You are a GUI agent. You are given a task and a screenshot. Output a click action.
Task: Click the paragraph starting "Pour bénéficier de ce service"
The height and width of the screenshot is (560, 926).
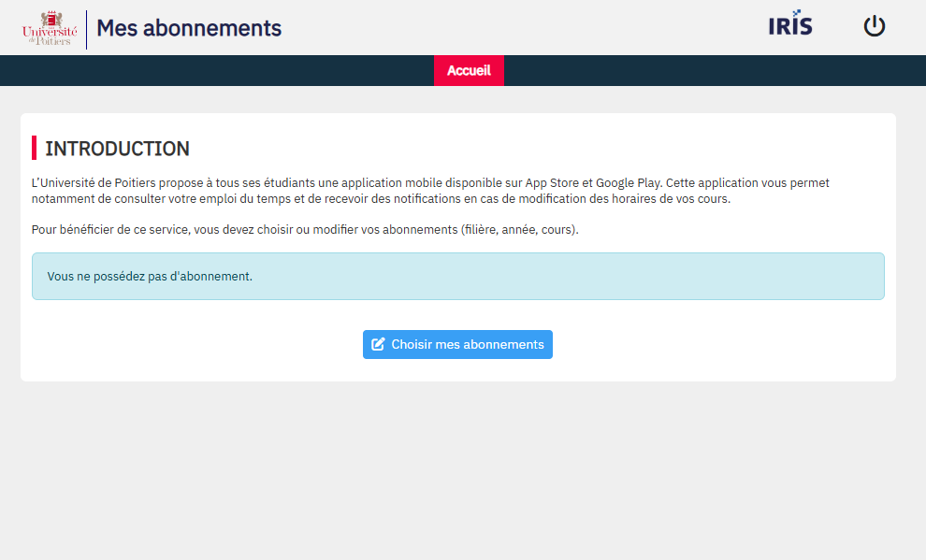[x=305, y=230]
